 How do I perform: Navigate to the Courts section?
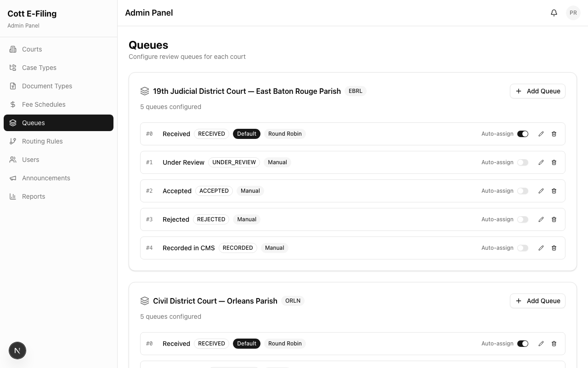(32, 49)
